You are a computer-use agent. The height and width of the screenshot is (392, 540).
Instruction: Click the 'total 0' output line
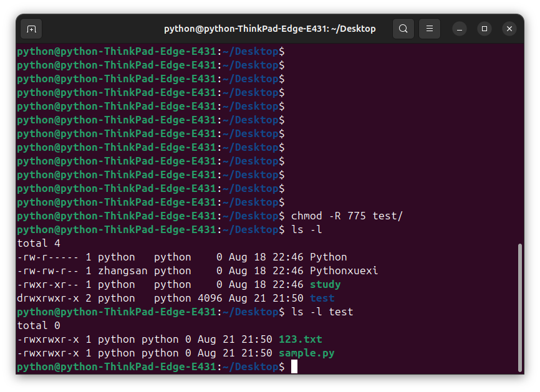(x=39, y=326)
